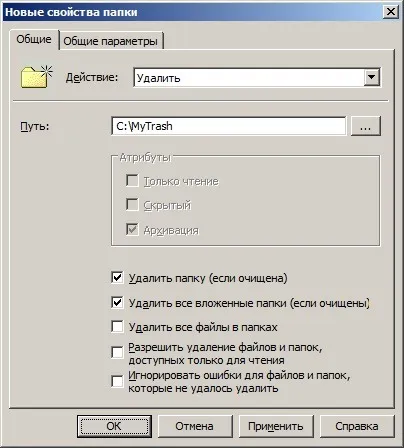Click the Путь input field with C:\MyTrash
This screenshot has width=404, height=448.
pos(229,126)
